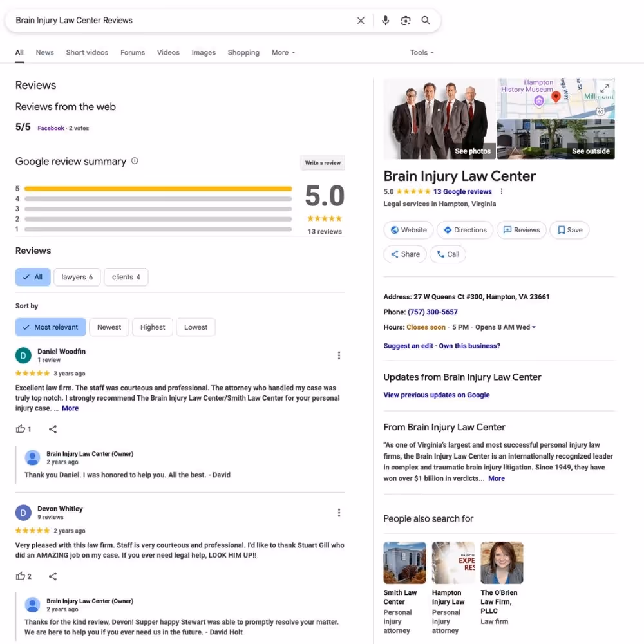This screenshot has width=644, height=644.
Task: Open Smith Law Center suggestion
Action: point(404,588)
